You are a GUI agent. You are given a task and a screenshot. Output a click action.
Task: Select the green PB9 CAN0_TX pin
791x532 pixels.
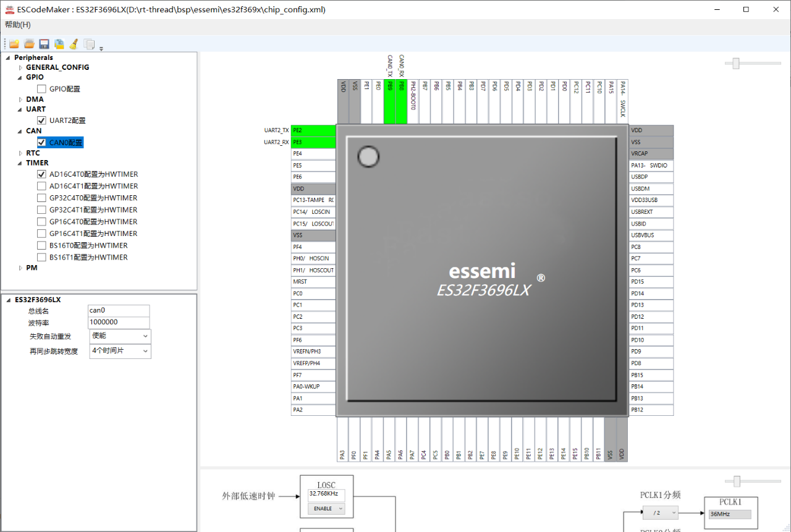[x=389, y=102]
